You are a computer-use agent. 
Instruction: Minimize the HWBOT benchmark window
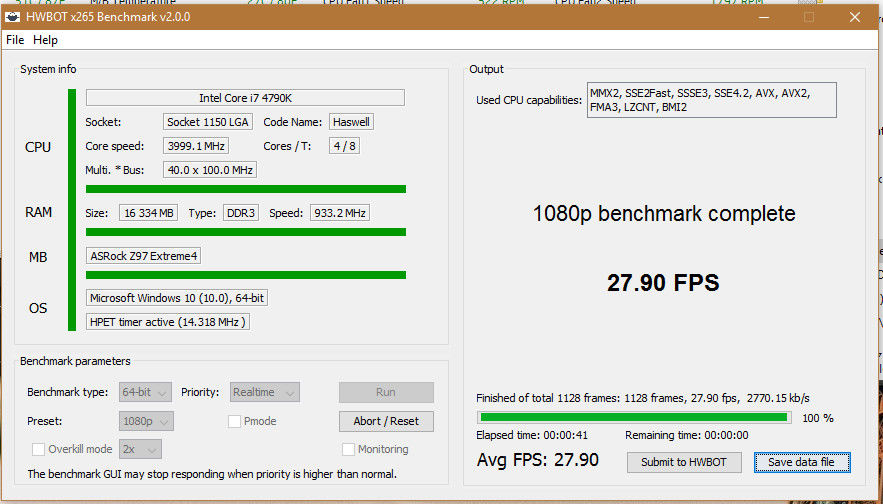coord(764,17)
